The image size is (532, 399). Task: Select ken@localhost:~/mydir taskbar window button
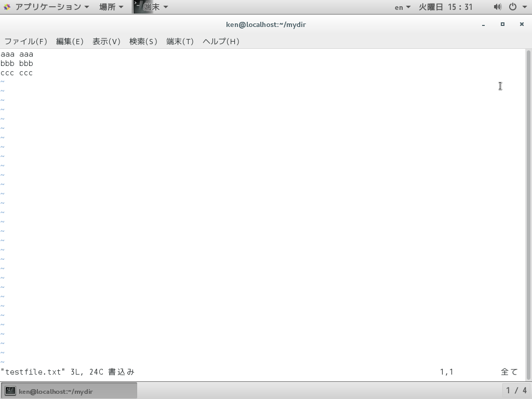click(x=69, y=391)
